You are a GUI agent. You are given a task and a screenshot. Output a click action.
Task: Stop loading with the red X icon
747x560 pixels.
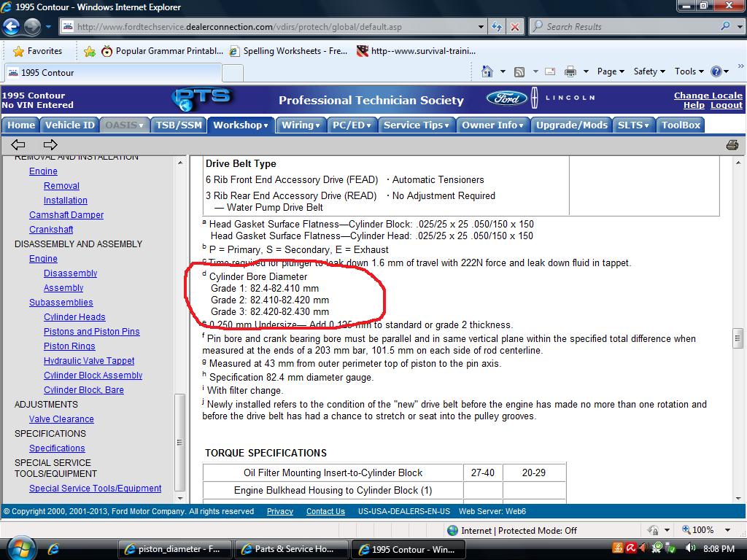(x=514, y=27)
